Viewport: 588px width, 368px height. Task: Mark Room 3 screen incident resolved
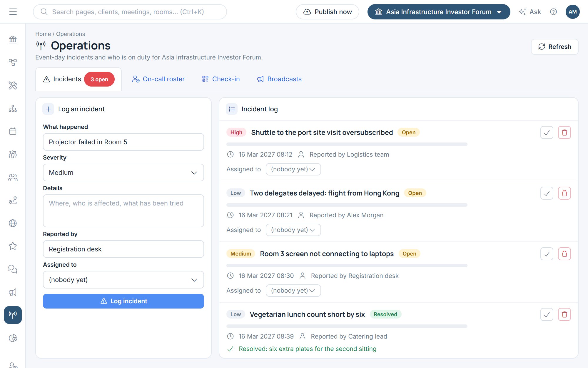(547, 254)
